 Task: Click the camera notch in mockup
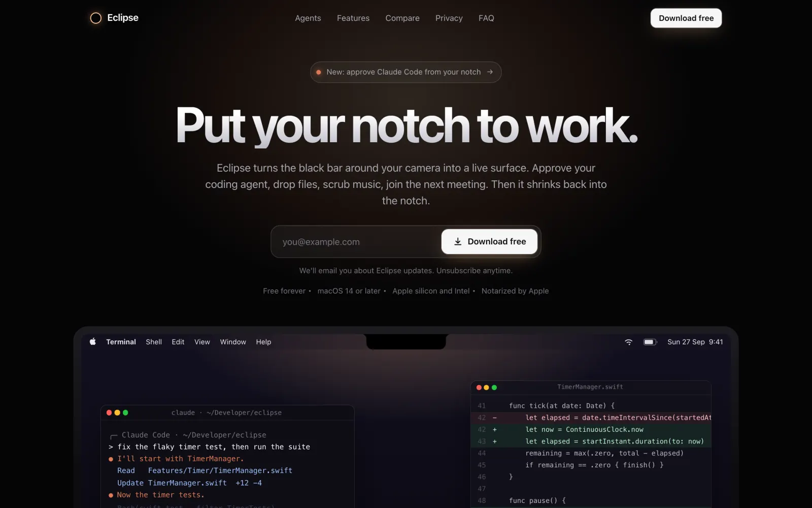click(406, 341)
